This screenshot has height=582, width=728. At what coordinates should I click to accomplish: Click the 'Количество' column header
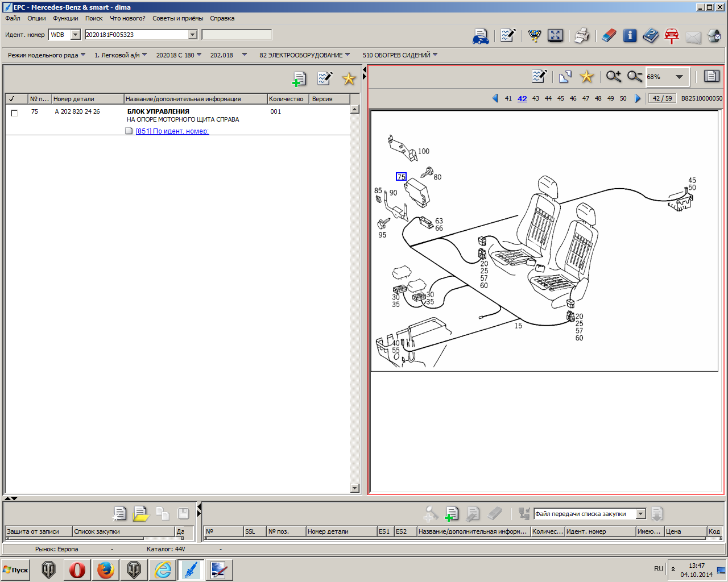288,99
